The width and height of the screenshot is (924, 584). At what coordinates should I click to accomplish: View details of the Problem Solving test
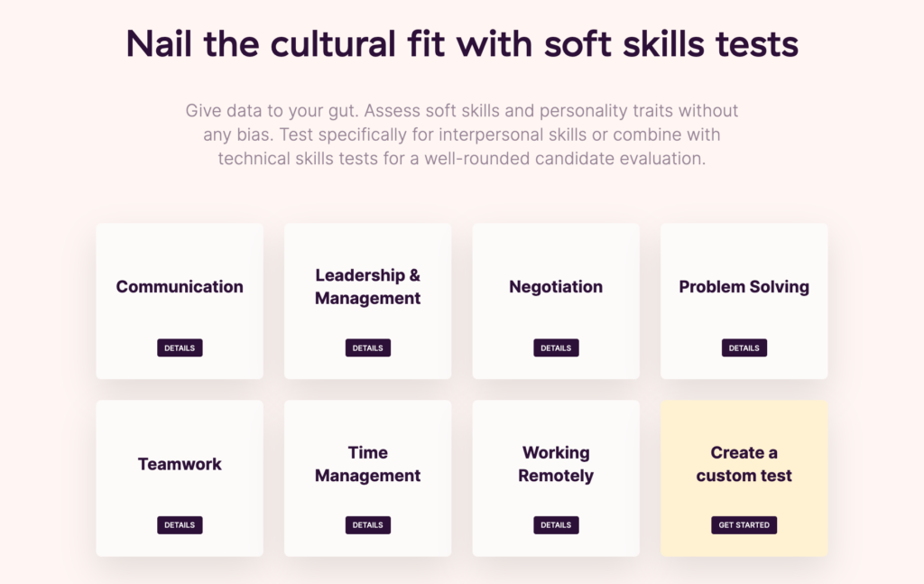[x=744, y=348]
